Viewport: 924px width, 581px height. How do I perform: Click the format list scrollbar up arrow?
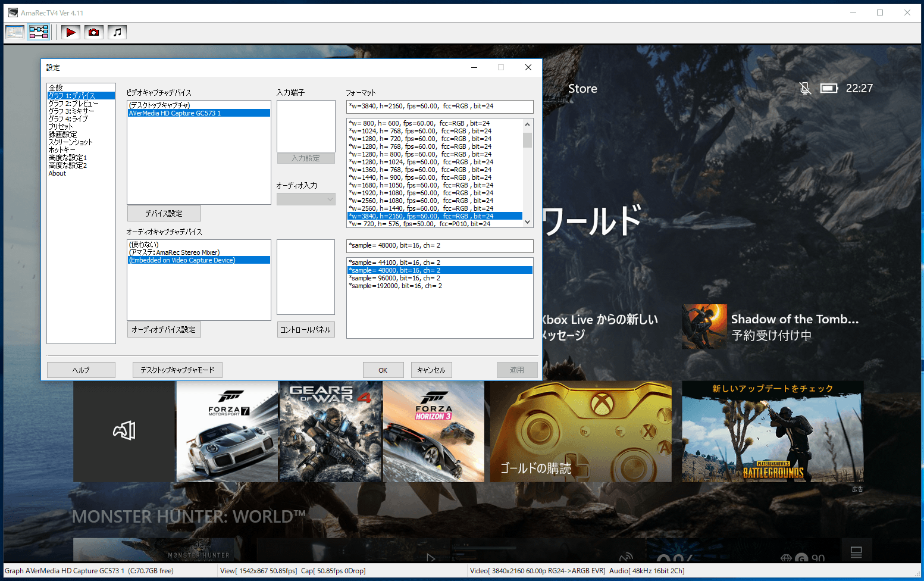pos(527,124)
